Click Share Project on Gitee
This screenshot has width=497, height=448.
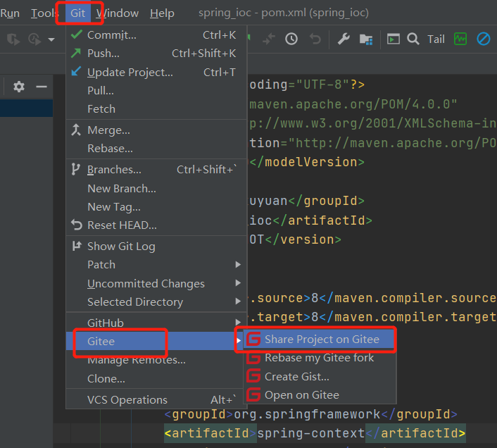pyautogui.click(x=320, y=340)
